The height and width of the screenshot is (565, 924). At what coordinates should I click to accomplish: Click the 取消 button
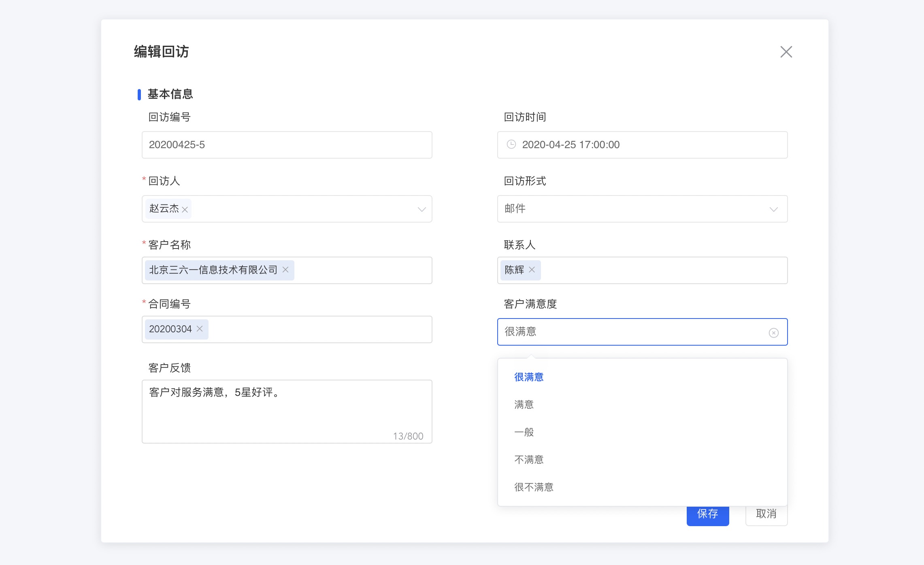(766, 516)
